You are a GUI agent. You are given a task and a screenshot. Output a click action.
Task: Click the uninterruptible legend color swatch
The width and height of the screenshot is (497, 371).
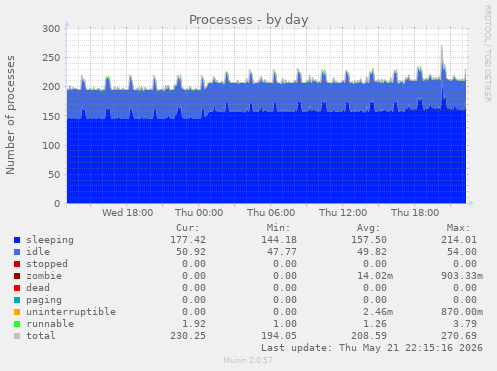(x=17, y=312)
